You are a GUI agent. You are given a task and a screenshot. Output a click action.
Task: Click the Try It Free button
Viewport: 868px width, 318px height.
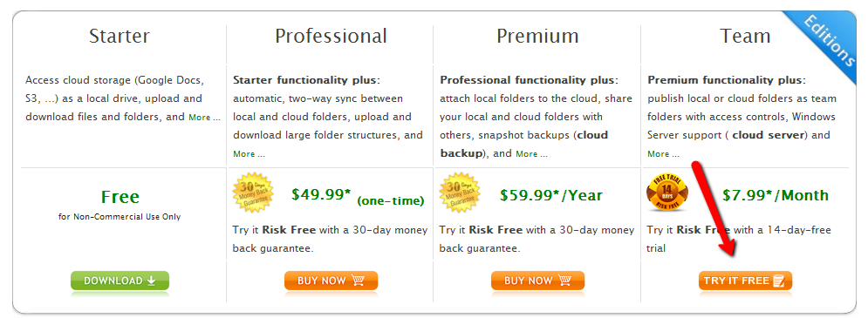(745, 281)
